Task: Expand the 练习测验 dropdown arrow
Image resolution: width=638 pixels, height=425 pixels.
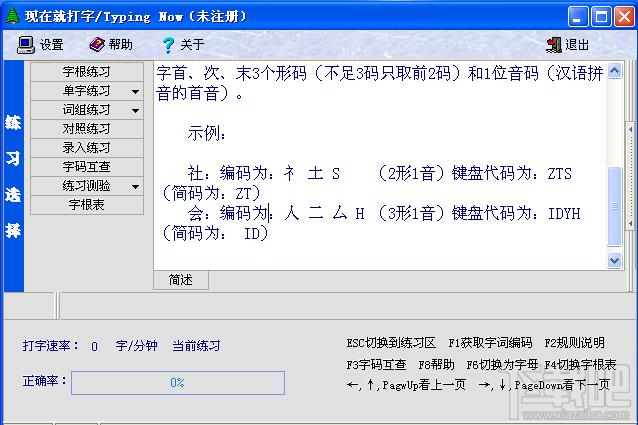Action: [135, 187]
